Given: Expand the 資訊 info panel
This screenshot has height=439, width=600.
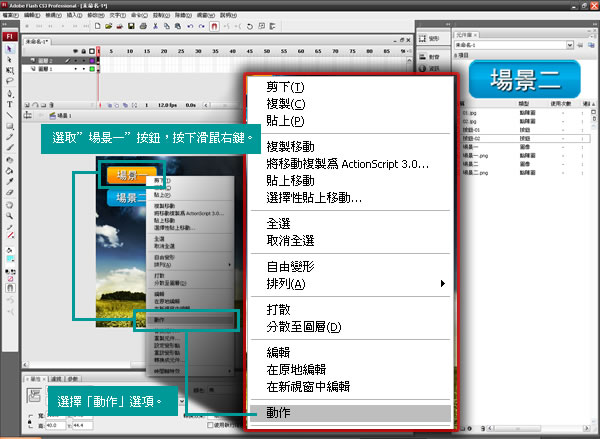Looking at the screenshot, I should pos(429,68).
